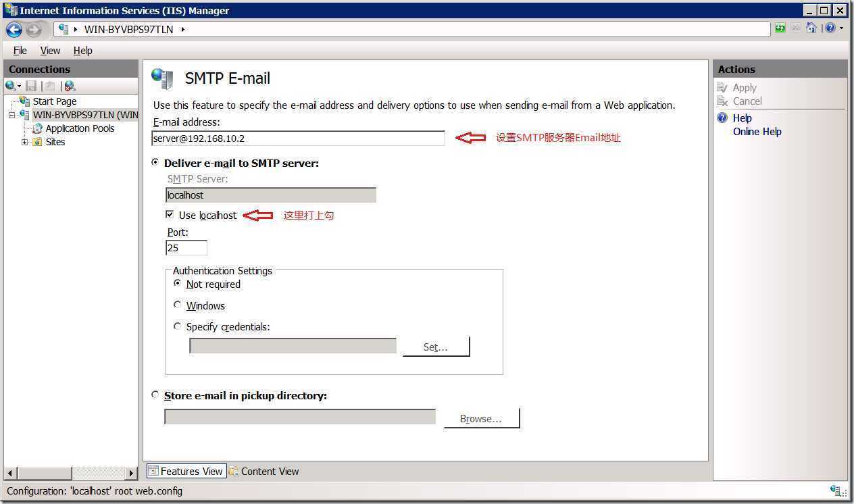854x504 pixels.
Task: Click the Port number field
Action: pos(186,248)
